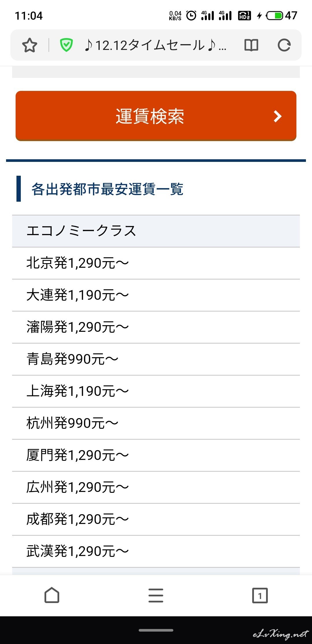Open reader mode book icon
Image resolution: width=312 pixels, height=644 pixels.
251,45
